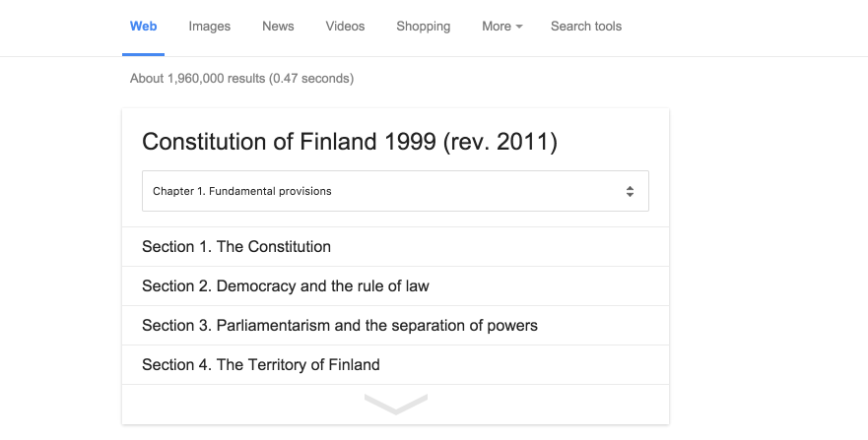Click the small triangle beside More

point(519,27)
